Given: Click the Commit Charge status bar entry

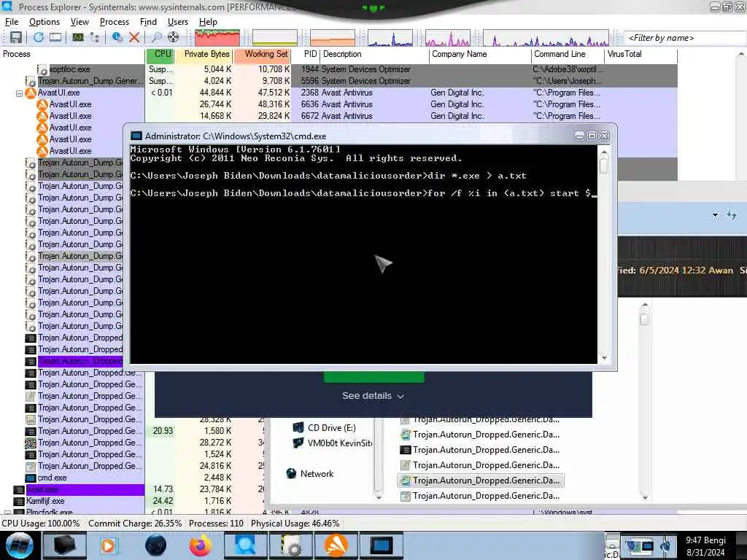Looking at the screenshot, I should click(135, 524).
